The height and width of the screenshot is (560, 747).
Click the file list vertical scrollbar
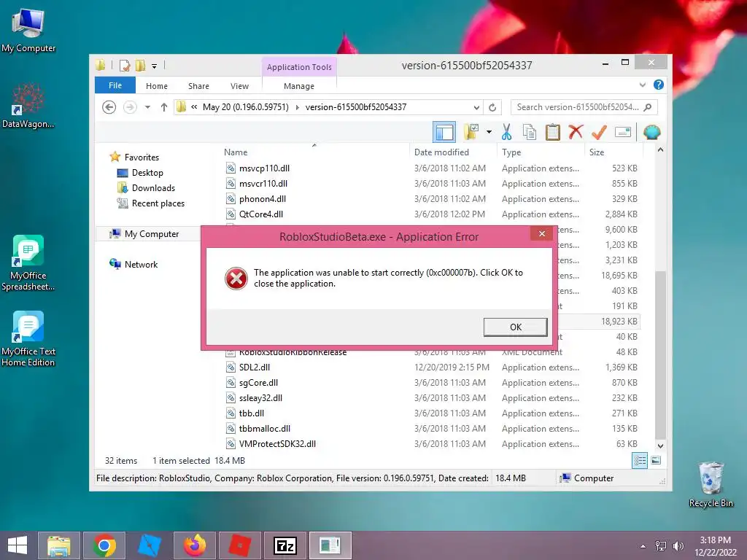click(x=660, y=355)
